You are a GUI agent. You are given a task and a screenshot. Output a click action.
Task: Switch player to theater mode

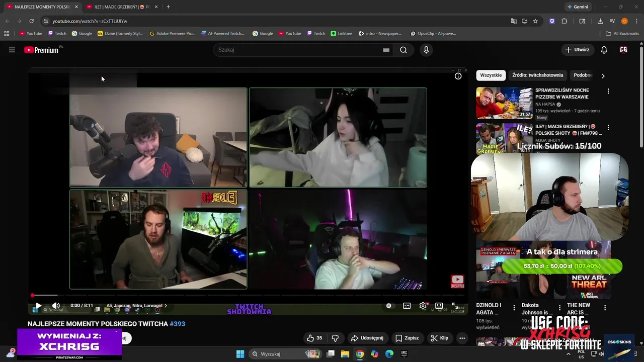tap(439, 306)
